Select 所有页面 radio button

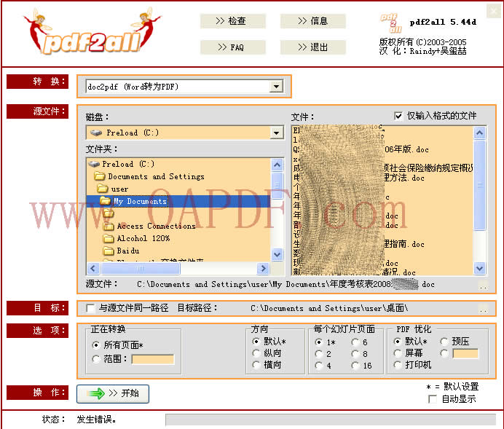tap(96, 345)
